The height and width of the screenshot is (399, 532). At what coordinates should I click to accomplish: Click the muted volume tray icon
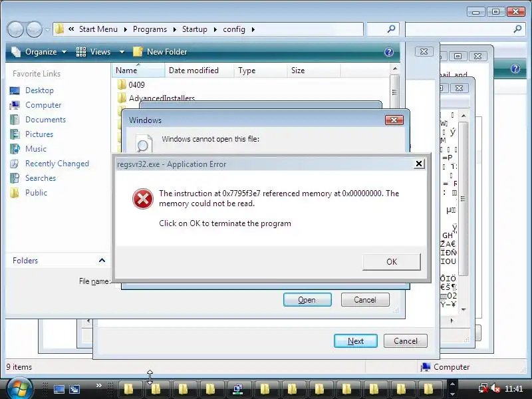pos(495,388)
